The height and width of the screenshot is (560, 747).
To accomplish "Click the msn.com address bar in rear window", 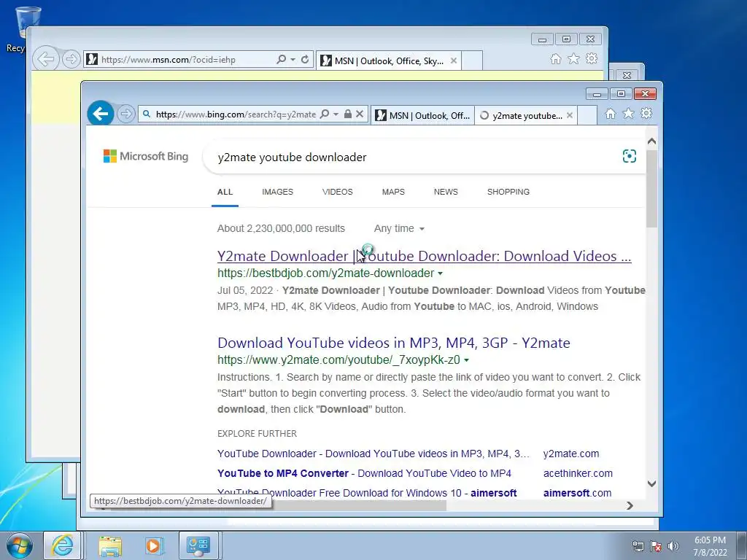I will pos(179,60).
